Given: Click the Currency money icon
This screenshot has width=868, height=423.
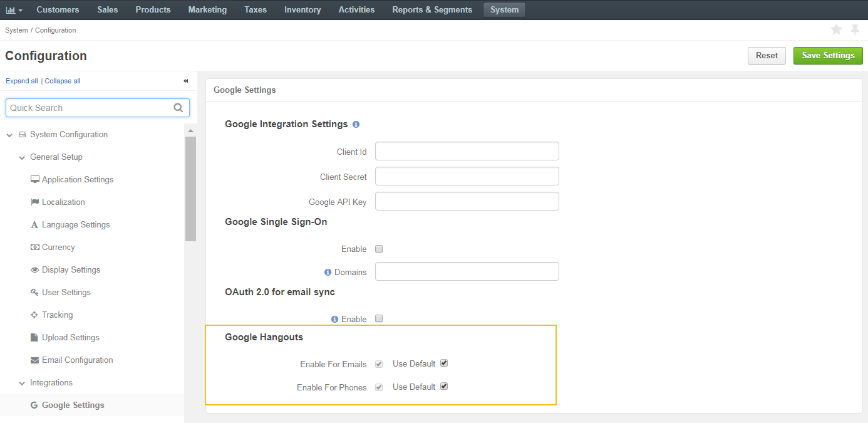Looking at the screenshot, I should (35, 247).
